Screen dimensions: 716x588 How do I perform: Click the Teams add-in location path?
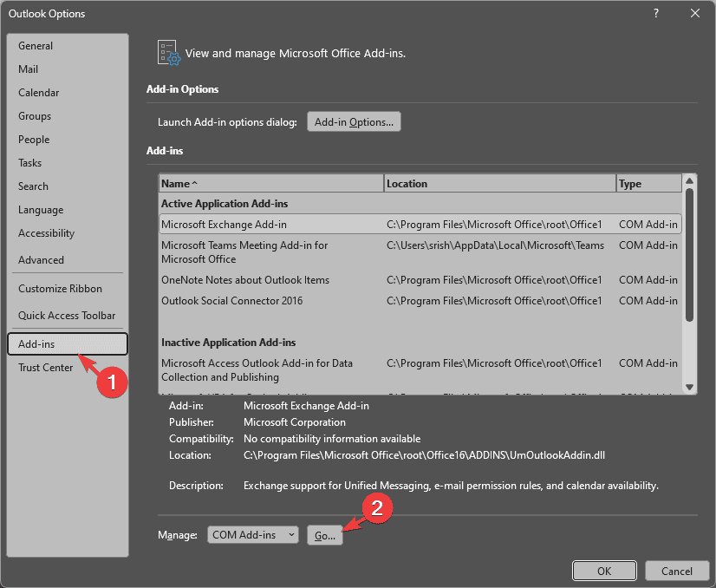point(496,245)
